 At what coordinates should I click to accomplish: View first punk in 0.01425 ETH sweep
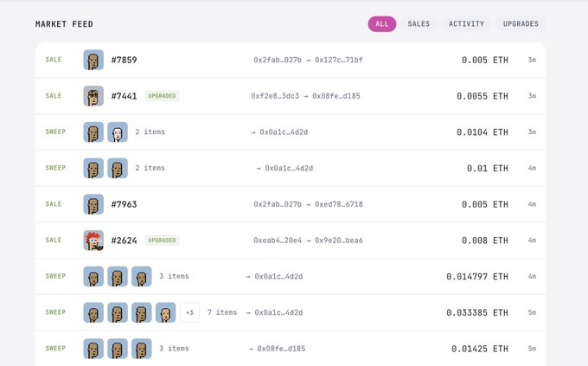[x=93, y=349]
